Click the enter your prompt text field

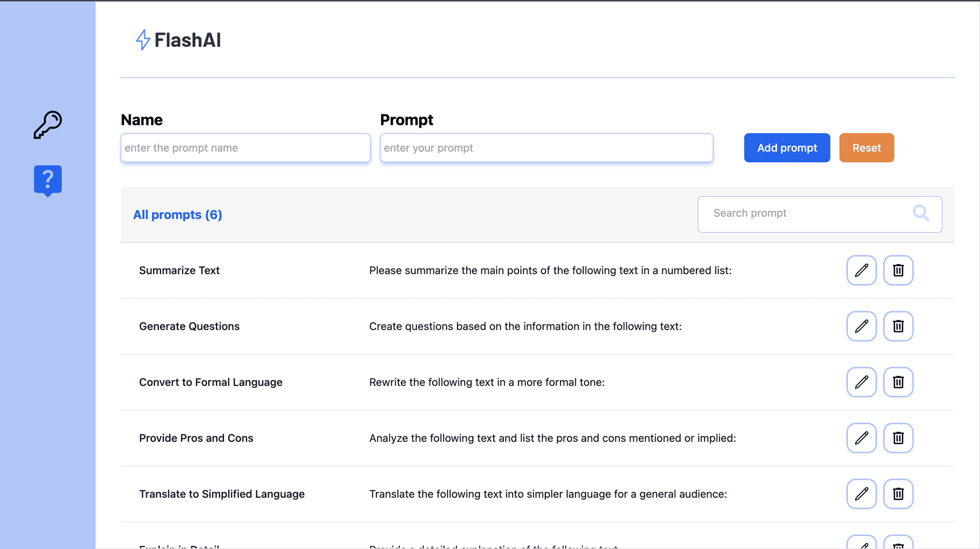pos(546,147)
